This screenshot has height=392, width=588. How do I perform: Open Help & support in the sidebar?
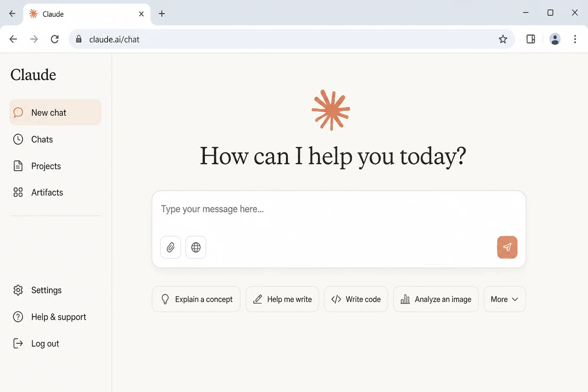point(56,317)
